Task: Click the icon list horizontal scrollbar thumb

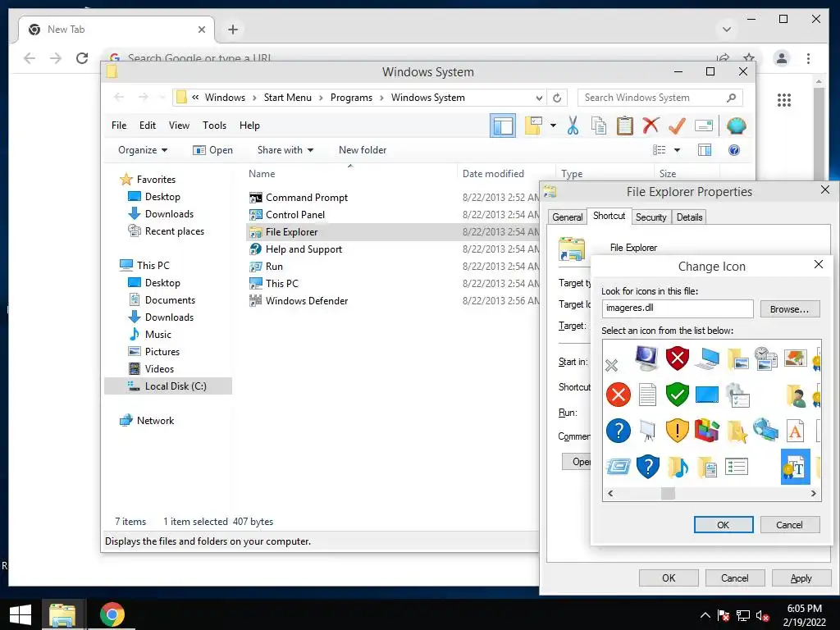Action: tap(668, 493)
